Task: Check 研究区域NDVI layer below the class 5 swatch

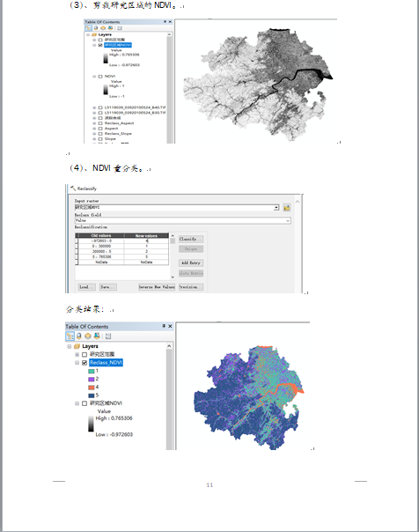Action: pos(85,403)
